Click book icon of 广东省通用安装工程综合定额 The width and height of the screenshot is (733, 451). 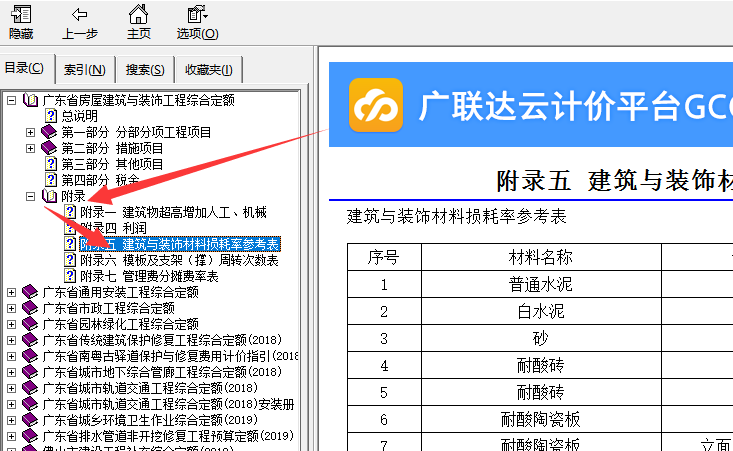pyautogui.click(x=30, y=292)
